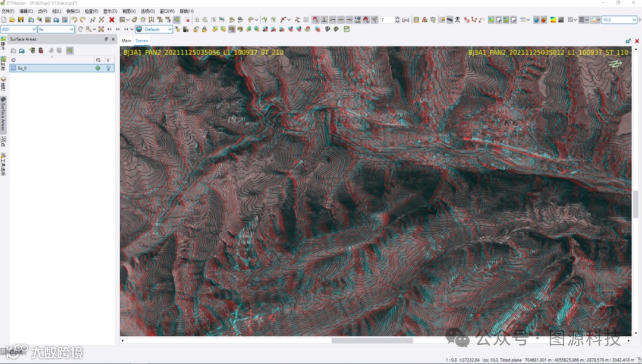Expand the red X tool dropdown arrow

pos(289,20)
